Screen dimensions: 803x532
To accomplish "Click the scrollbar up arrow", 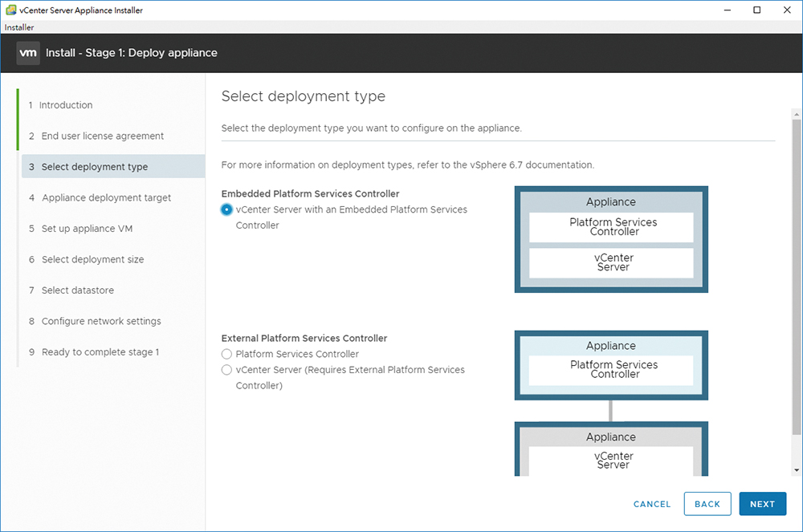I will (796, 114).
